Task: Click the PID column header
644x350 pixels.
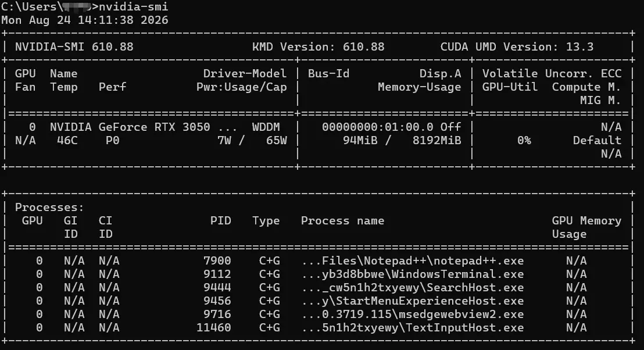Action: 220,220
